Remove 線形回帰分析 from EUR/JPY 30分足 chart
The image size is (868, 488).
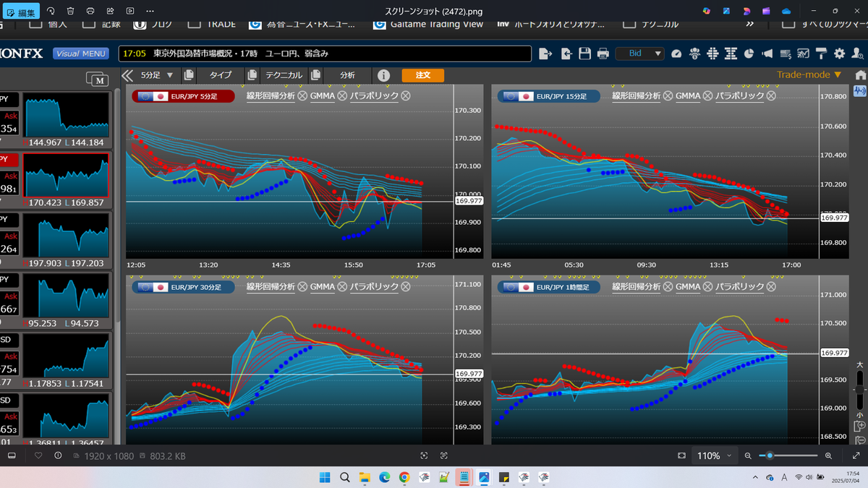point(302,287)
